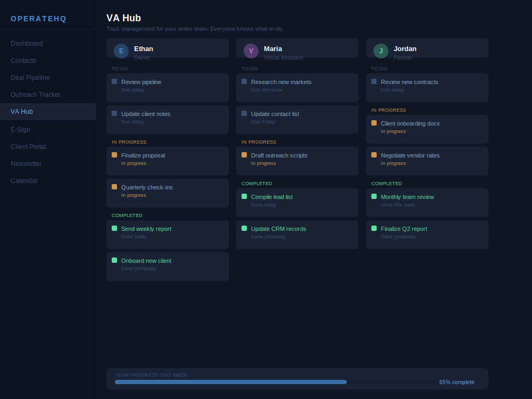Open Draft outreach scripts task title
Viewport: 532px width, 399px height.
point(279,155)
